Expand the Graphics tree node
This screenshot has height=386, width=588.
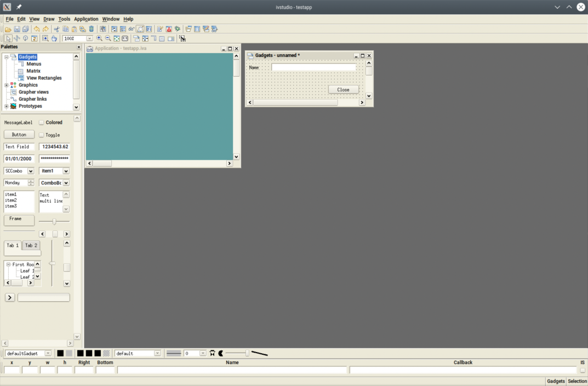7,85
